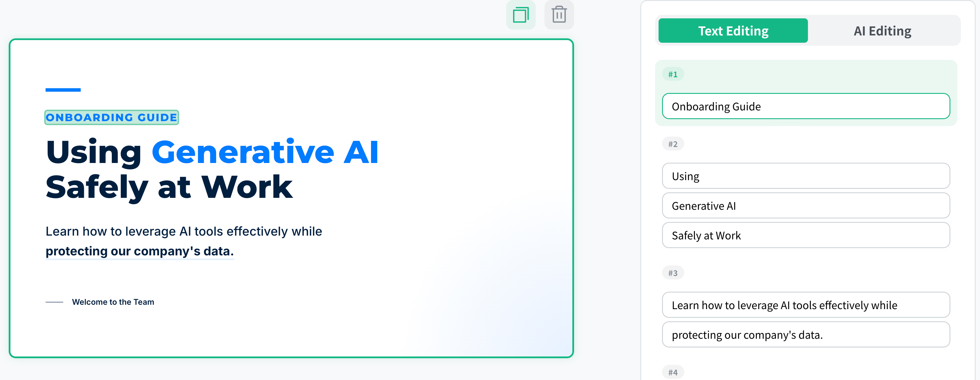
Task: Select the #2 section badge
Action: pyautogui.click(x=673, y=144)
